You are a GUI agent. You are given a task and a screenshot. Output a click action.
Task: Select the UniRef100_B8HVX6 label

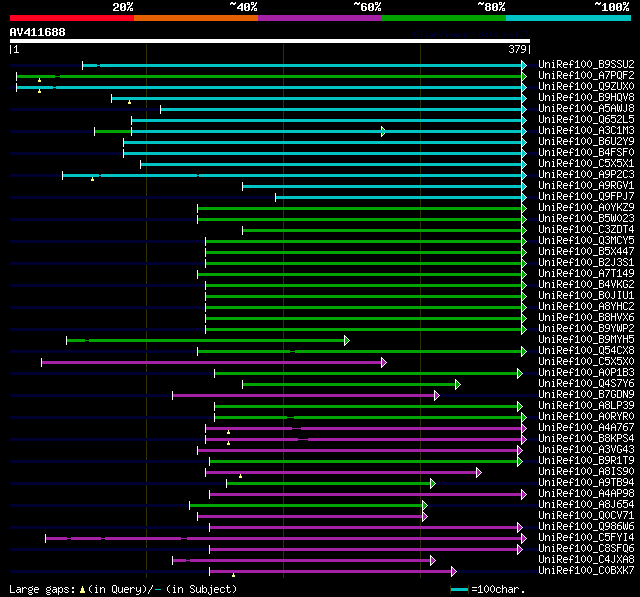(x=586, y=318)
